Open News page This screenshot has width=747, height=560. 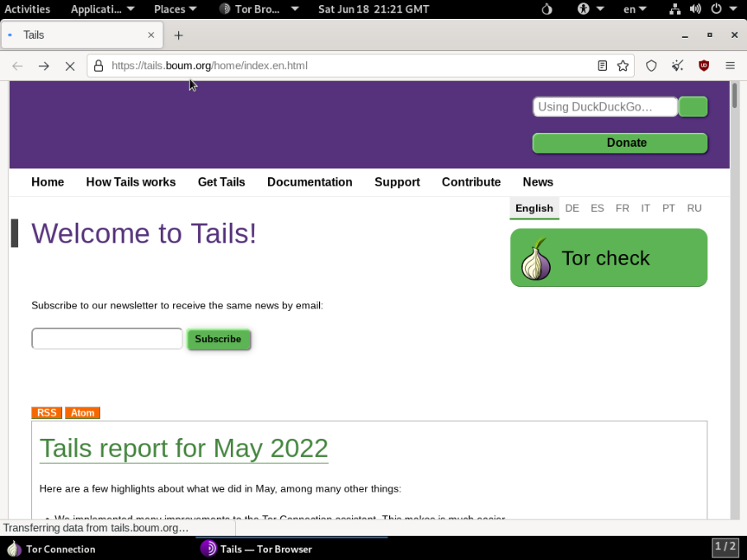pos(538,182)
